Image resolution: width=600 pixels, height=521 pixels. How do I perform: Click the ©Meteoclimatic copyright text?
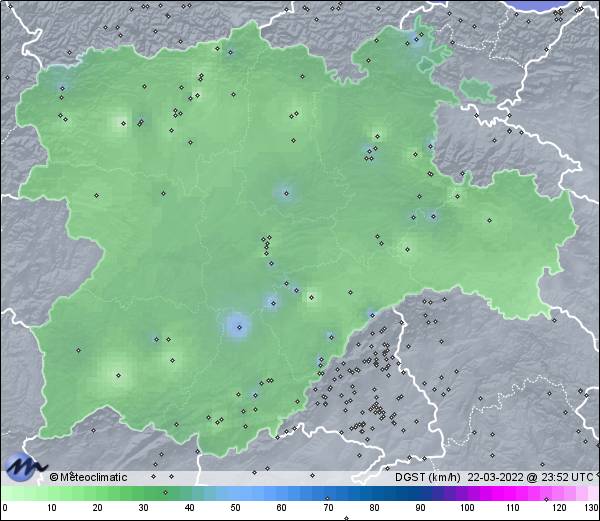coord(88,477)
